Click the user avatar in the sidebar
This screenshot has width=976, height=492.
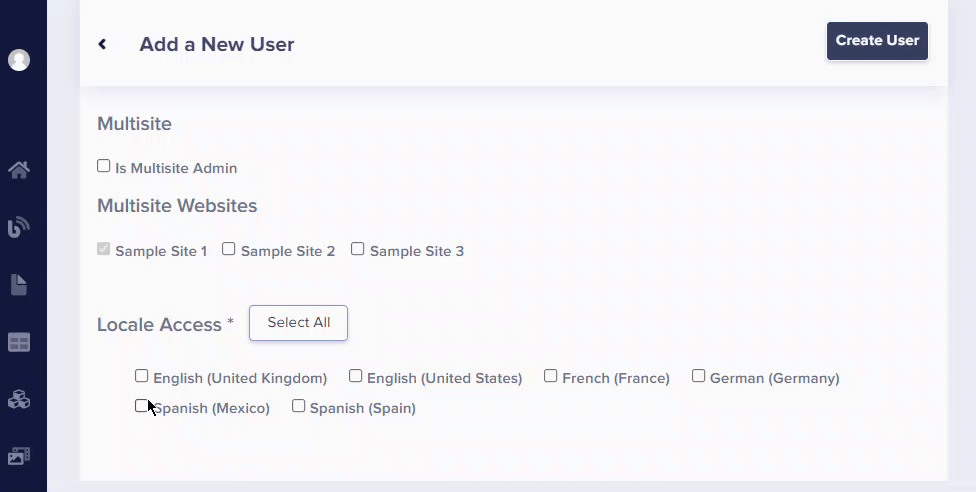19,60
